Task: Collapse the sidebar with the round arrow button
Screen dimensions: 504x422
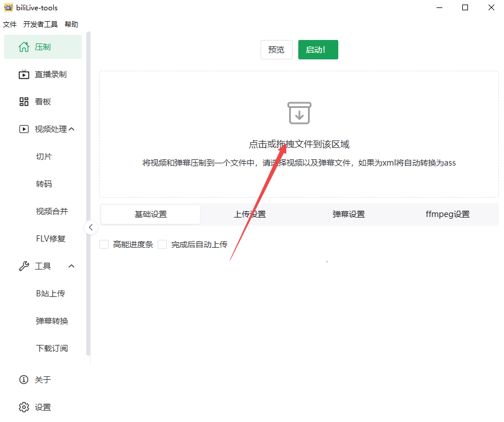Action: (90, 227)
